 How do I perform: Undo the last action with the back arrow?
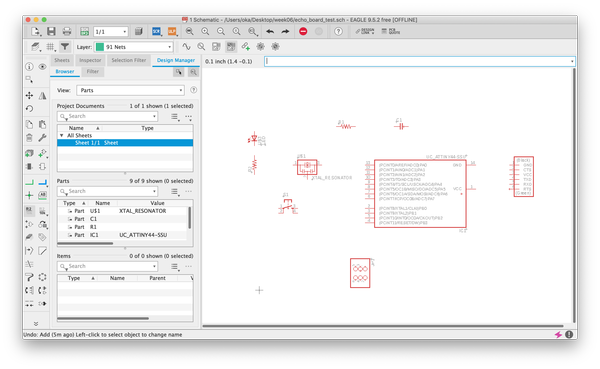tap(270, 31)
